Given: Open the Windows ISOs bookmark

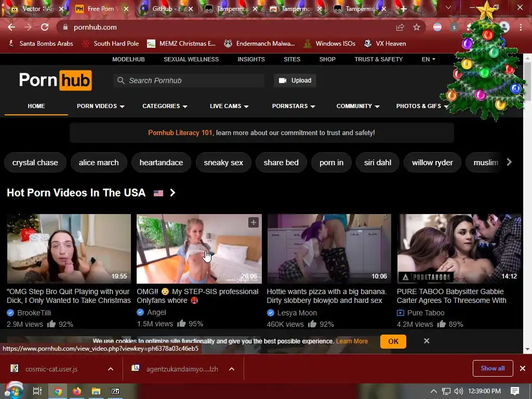Looking at the screenshot, I should click(329, 44).
